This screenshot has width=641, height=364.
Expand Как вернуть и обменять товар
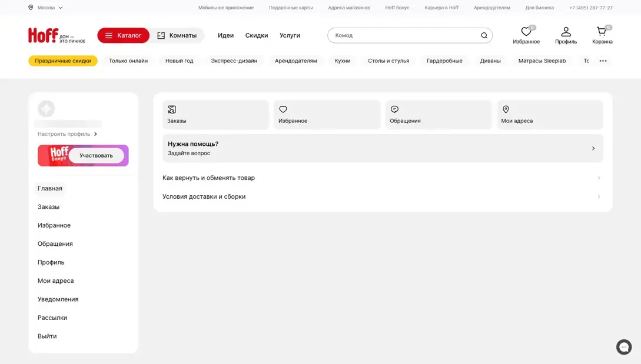(381, 178)
